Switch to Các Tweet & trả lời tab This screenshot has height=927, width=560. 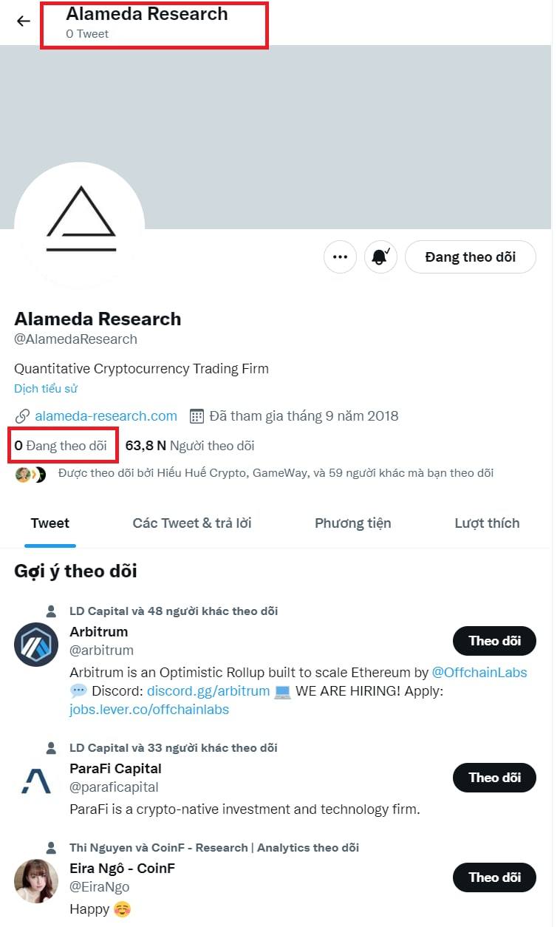(x=192, y=523)
